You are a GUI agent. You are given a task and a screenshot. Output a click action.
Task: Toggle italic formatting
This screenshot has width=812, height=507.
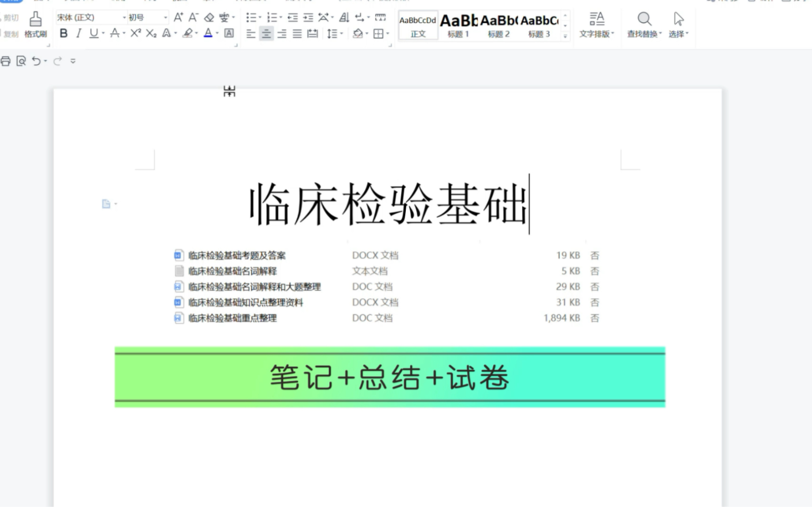point(78,34)
